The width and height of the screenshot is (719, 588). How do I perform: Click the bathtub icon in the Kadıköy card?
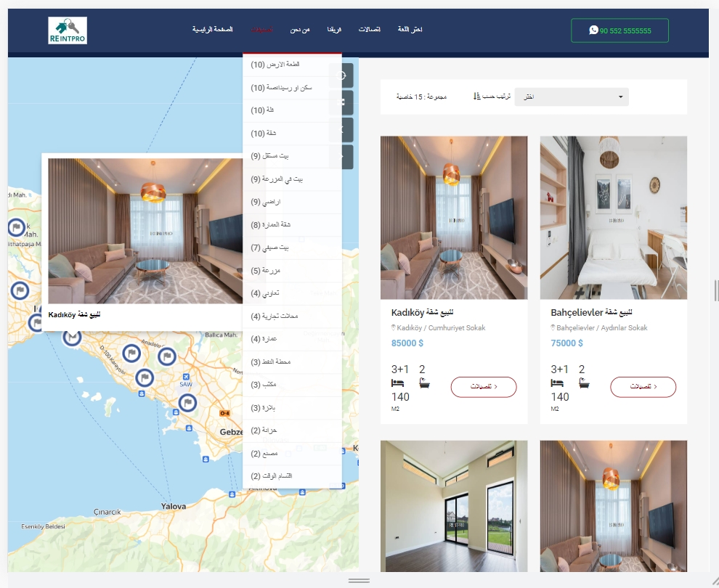click(425, 383)
